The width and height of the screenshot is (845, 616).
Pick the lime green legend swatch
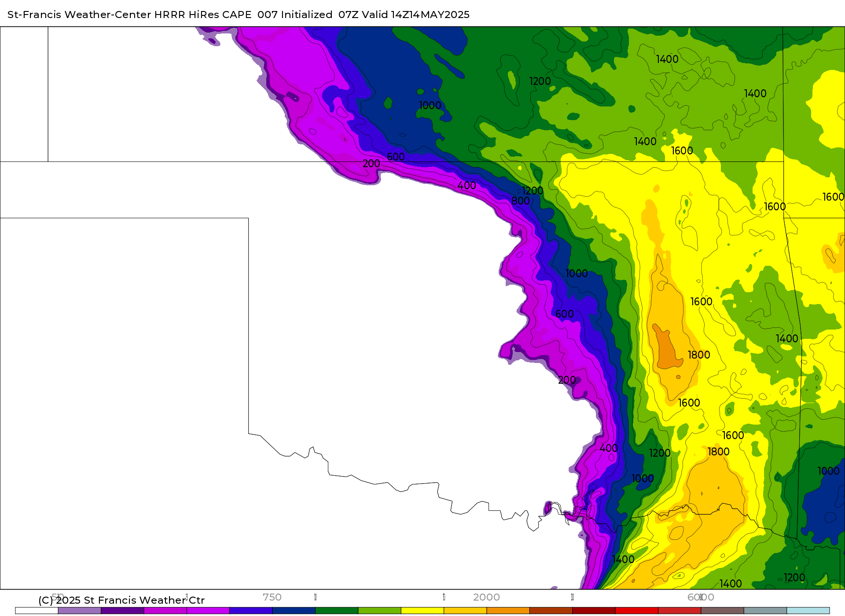[380, 611]
